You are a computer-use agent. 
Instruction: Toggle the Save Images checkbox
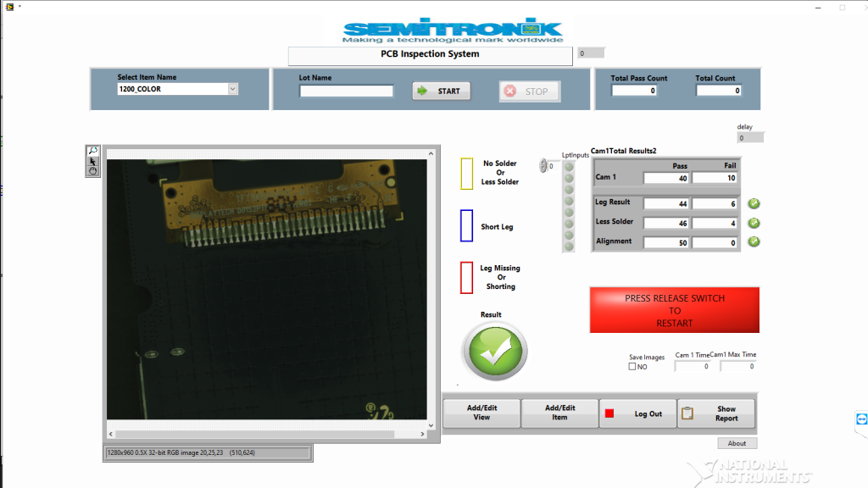[632, 367]
